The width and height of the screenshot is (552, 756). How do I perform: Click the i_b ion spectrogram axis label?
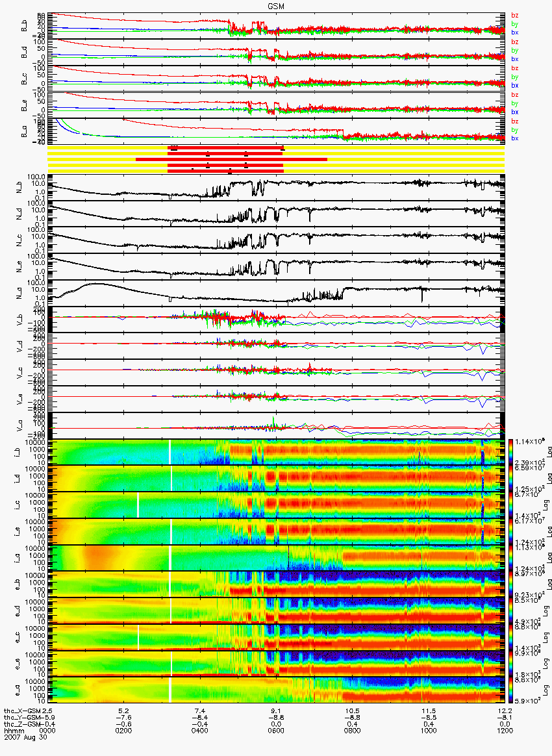tap(17, 452)
